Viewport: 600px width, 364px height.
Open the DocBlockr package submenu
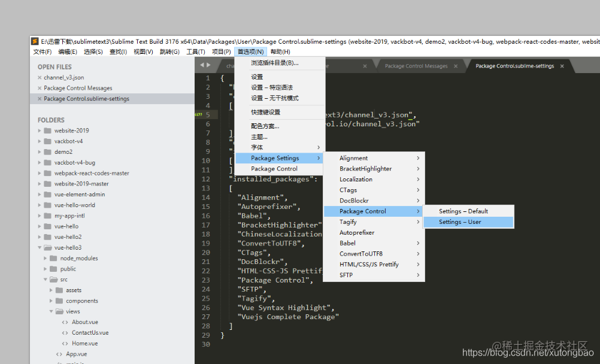[x=374, y=201]
